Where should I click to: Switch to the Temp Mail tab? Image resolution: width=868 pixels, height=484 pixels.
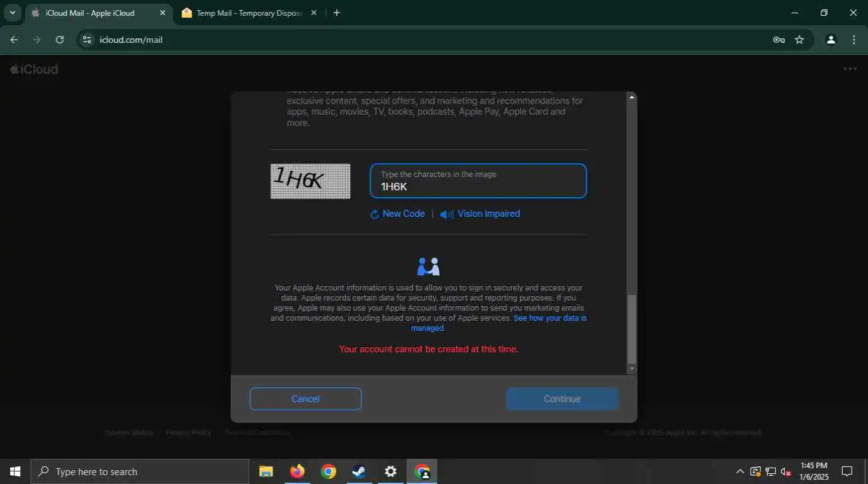[x=249, y=13]
